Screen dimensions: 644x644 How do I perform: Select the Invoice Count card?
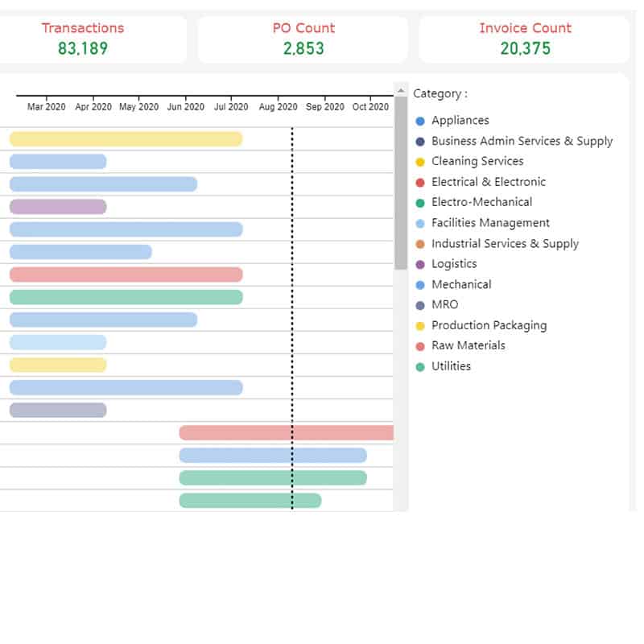pyautogui.click(x=525, y=39)
